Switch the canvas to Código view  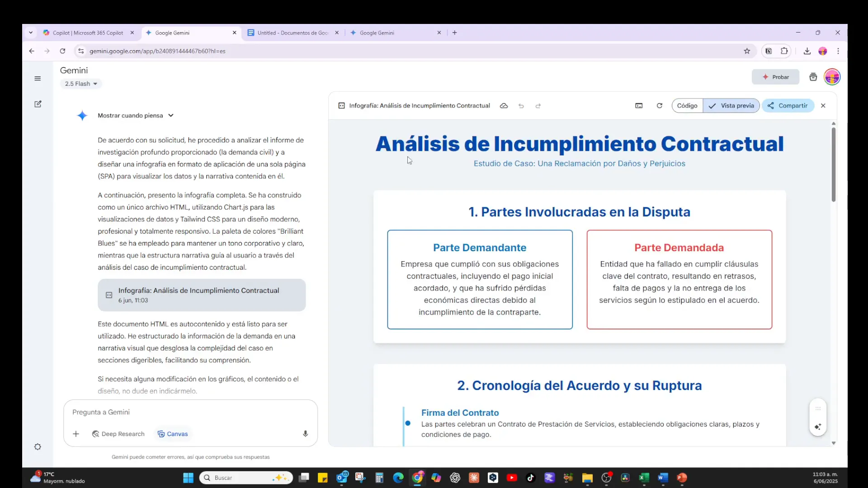point(687,105)
